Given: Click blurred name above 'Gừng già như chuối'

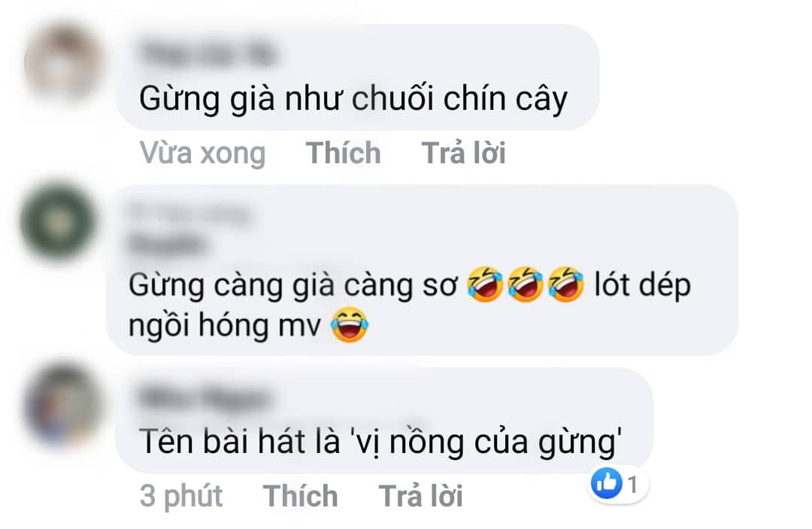Looking at the screenshot, I should coord(208,54).
